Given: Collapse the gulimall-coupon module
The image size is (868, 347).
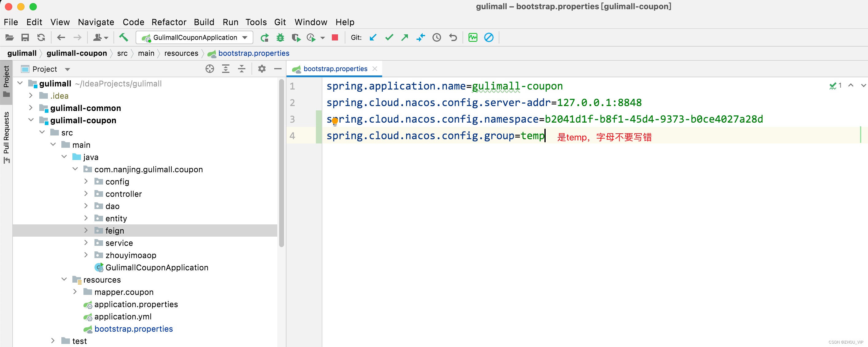Looking at the screenshot, I should coord(31,120).
